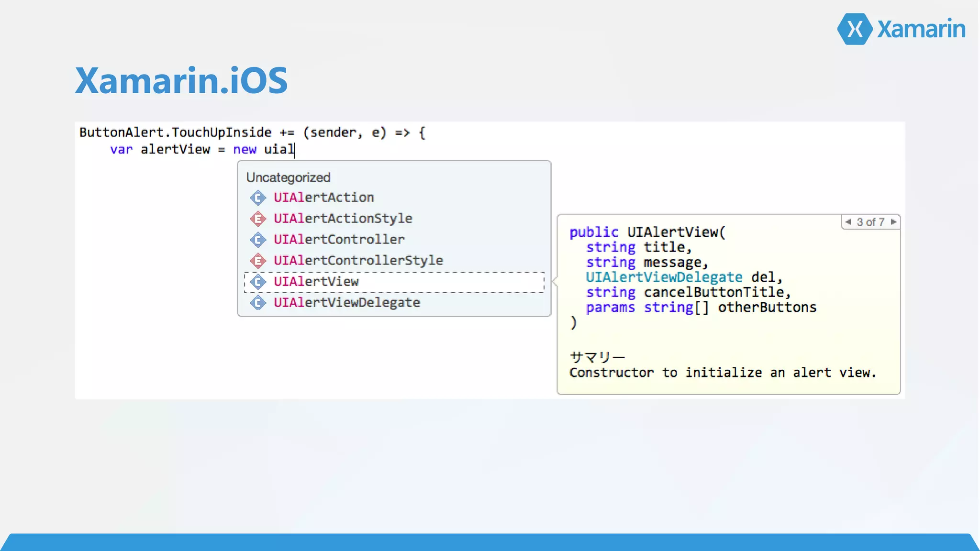Screen dimensions: 980x551
Task: Click 'string message,' parameter line
Action: point(647,263)
